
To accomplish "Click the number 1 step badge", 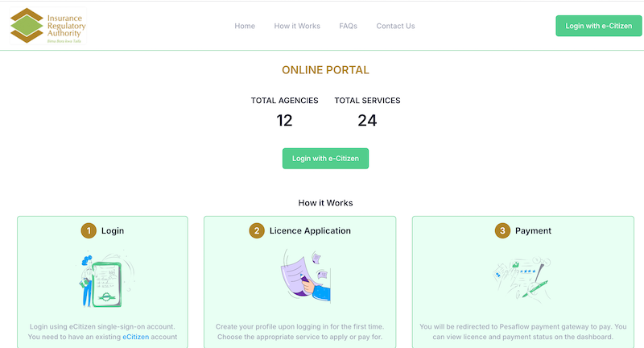I will pos(88,230).
